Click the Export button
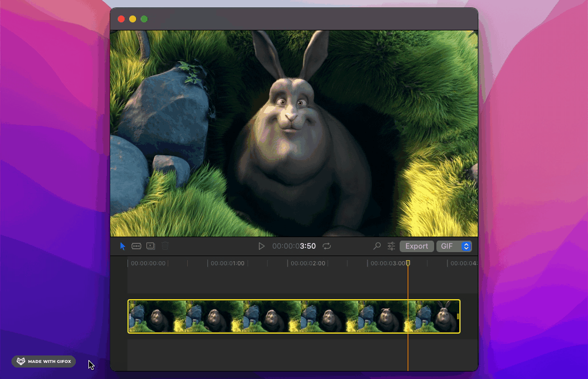 coord(417,246)
